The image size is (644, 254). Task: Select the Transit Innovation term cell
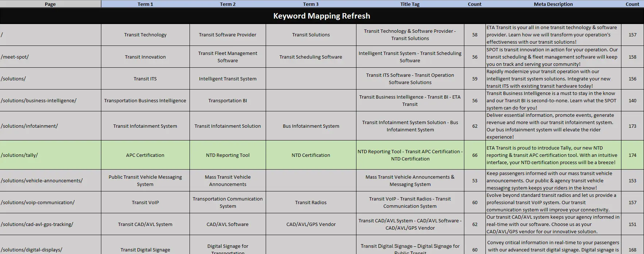tap(145, 57)
